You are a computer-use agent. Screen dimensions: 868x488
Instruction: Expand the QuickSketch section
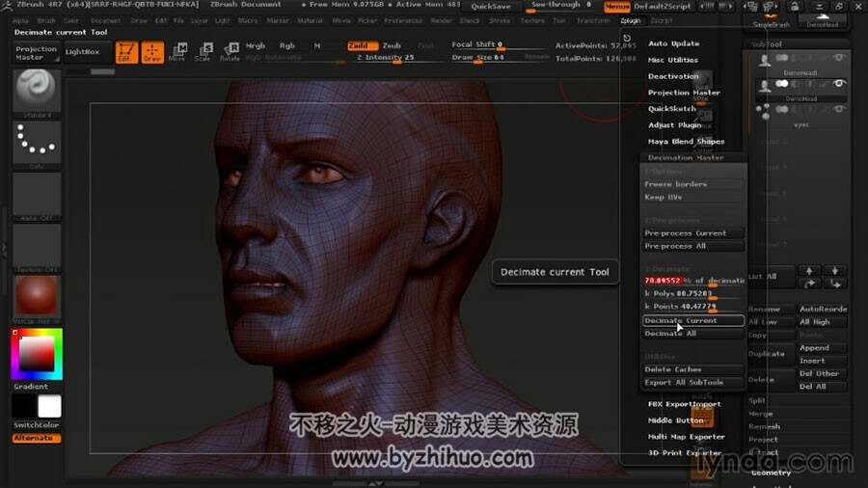click(672, 108)
